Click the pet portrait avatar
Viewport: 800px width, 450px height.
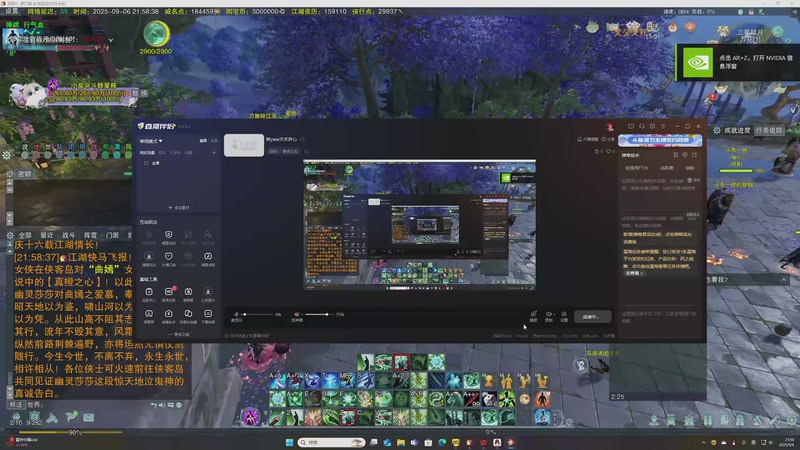26,95
